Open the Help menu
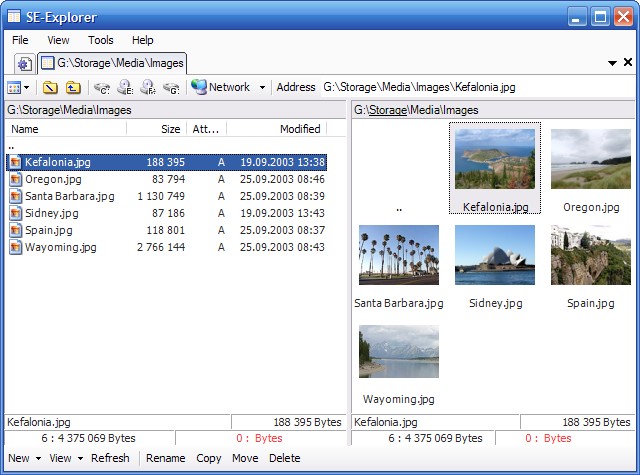Image resolution: width=640 pixels, height=475 pixels. click(x=143, y=40)
